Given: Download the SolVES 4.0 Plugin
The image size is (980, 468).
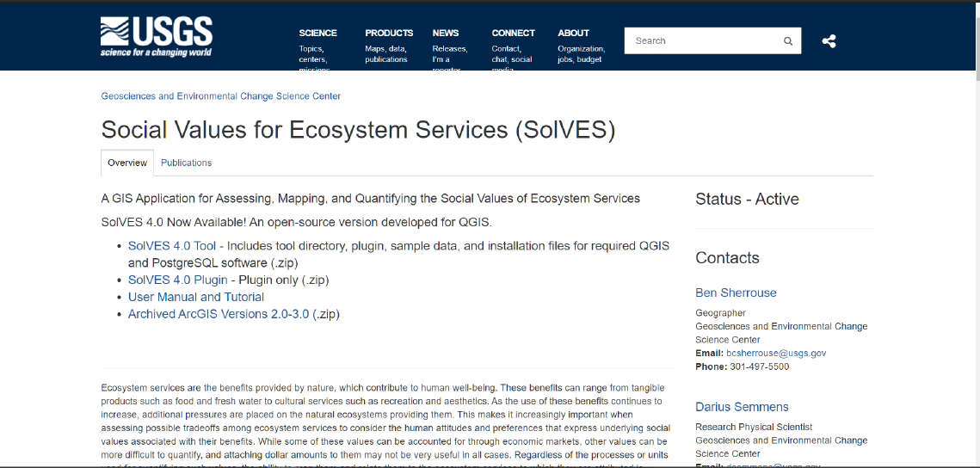Looking at the screenshot, I should pyautogui.click(x=177, y=280).
